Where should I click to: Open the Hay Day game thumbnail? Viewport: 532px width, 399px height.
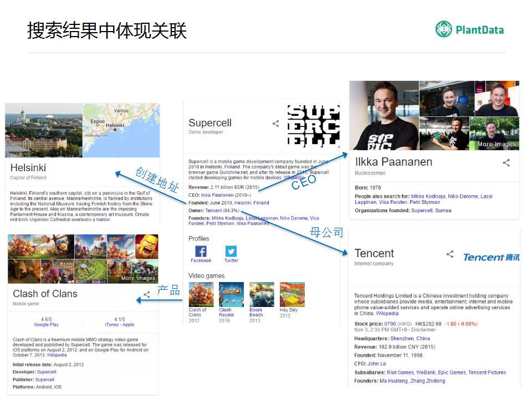pyautogui.click(x=292, y=294)
